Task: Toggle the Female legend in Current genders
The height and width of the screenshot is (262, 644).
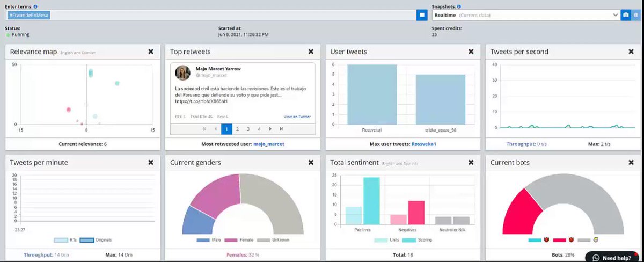Action: pyautogui.click(x=238, y=240)
